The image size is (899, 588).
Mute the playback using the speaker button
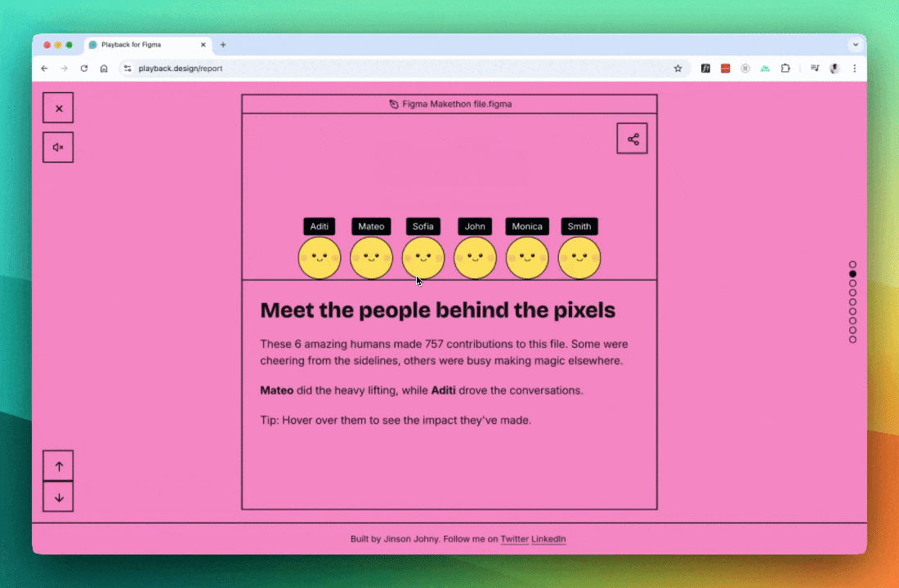pyautogui.click(x=58, y=147)
